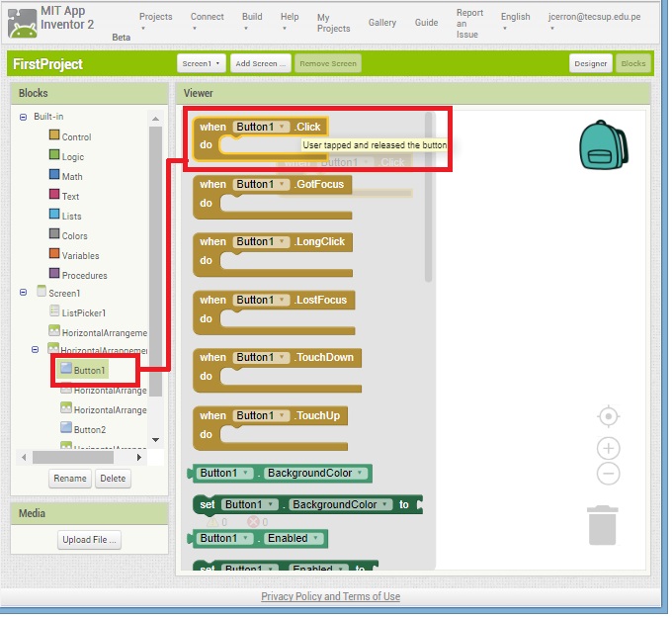Switch to the Blocks view
Image resolution: width=672 pixels, height=619 pixels.
(x=633, y=63)
